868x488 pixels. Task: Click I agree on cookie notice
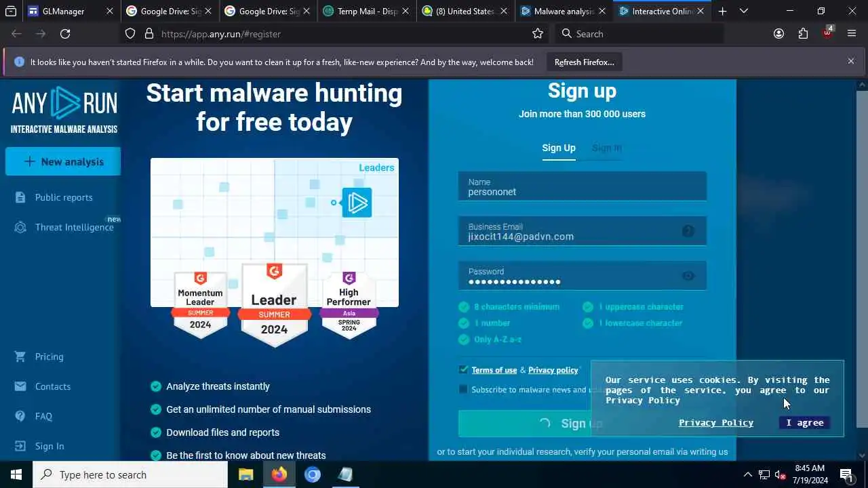pos(804,422)
